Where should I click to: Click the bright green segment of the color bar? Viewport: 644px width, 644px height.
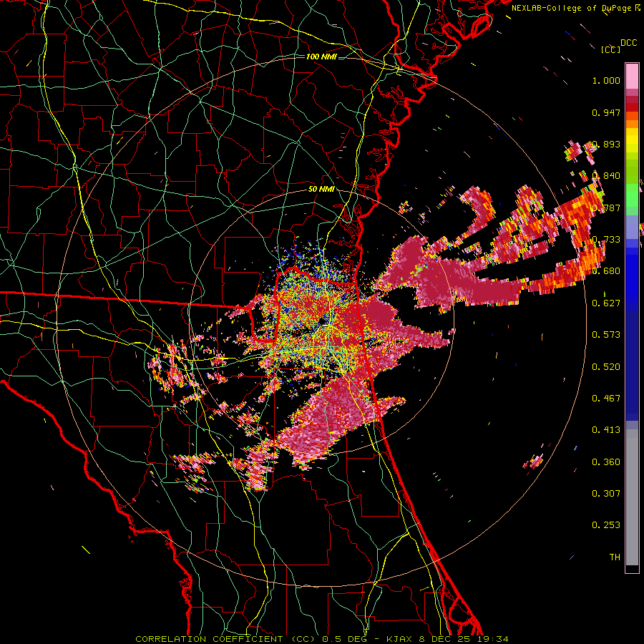tap(632, 195)
